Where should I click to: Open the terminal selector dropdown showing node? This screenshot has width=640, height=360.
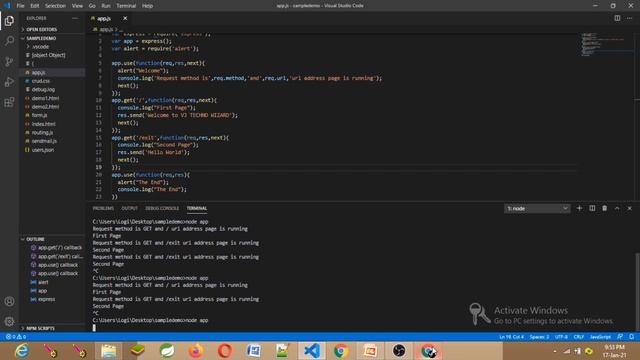coord(537,209)
